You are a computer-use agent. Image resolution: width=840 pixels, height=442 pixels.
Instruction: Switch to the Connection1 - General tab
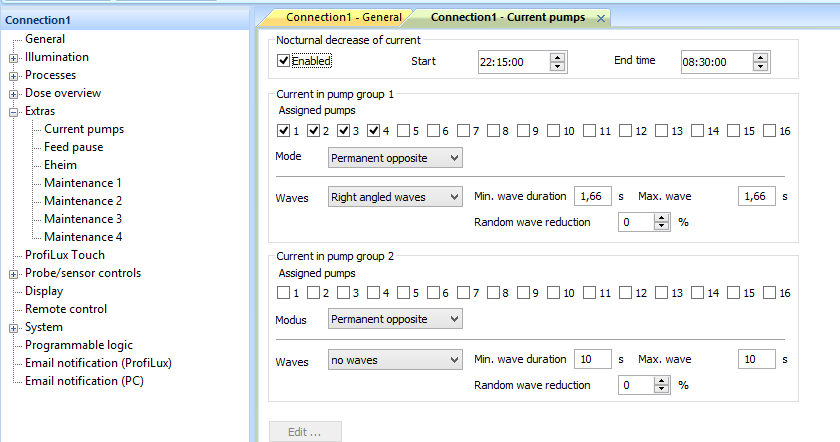point(343,18)
